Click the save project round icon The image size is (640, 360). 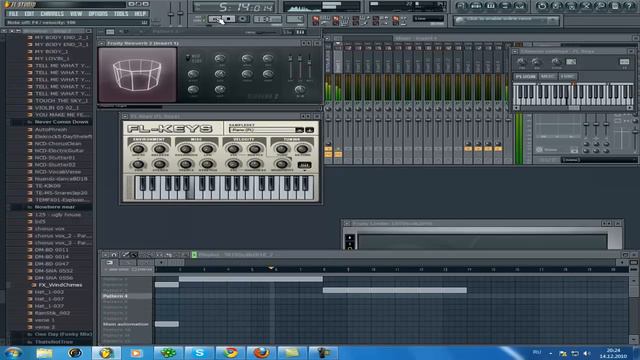[x=556, y=6]
